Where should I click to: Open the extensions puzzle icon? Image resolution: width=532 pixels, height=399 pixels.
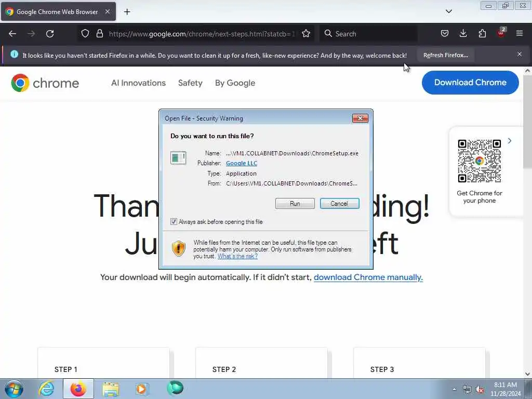point(482,33)
